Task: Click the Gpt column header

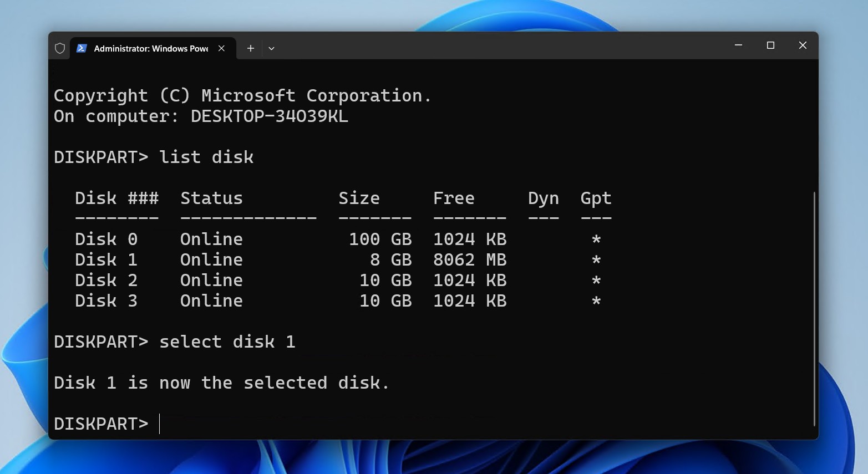Action: [595, 198]
